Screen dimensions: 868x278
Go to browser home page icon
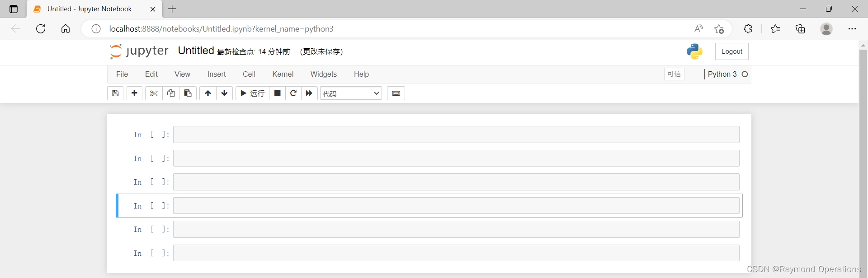pos(66,29)
